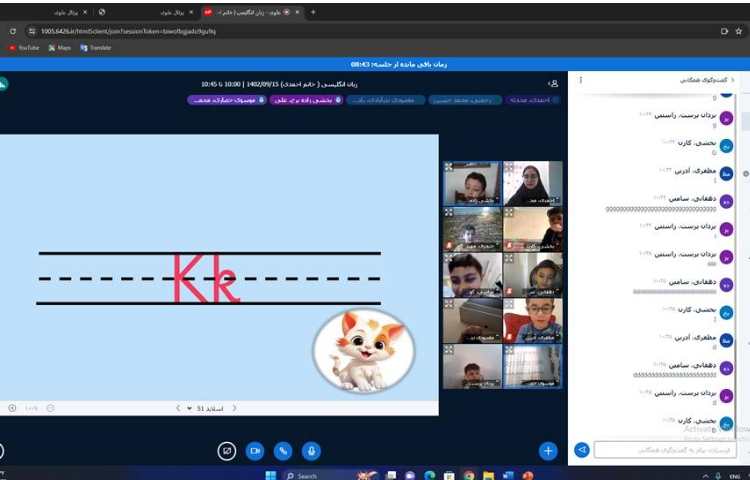Zoom in on the presentation slide
The height and width of the screenshot is (480, 750).
tap(12, 408)
